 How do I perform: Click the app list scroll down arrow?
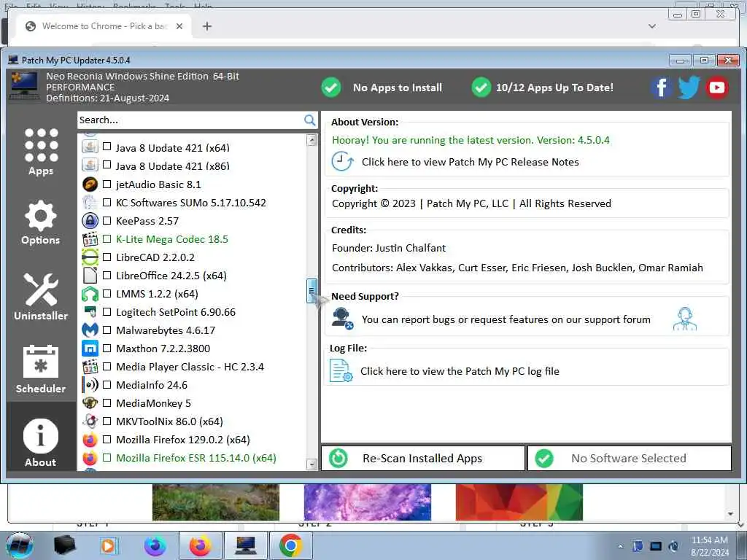pyautogui.click(x=311, y=464)
